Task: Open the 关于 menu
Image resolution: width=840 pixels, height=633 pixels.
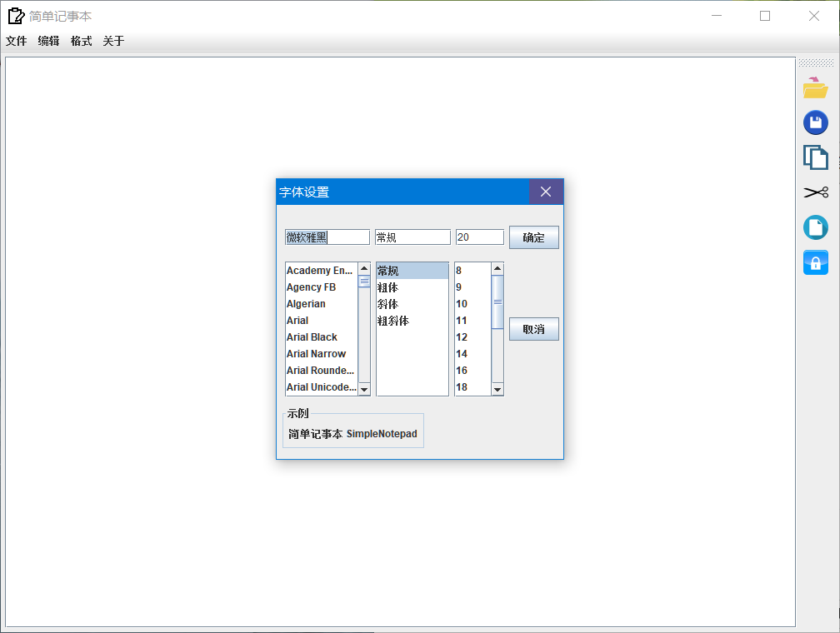Action: pyautogui.click(x=112, y=41)
